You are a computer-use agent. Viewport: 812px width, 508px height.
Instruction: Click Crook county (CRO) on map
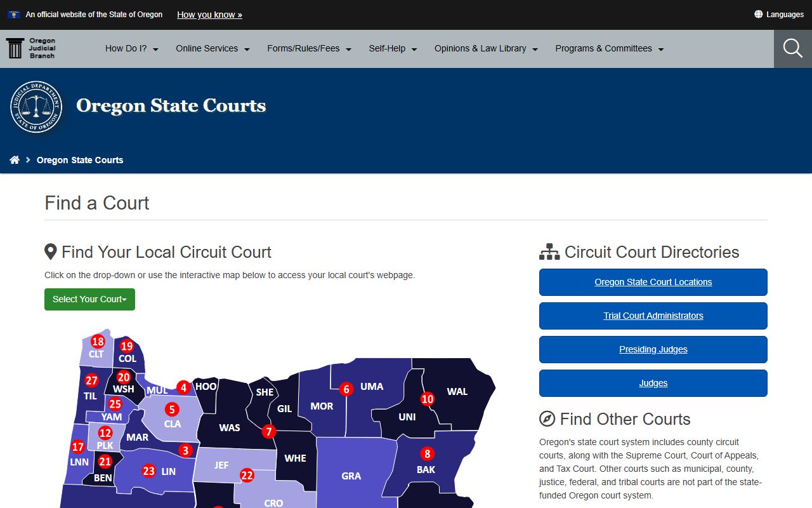pyautogui.click(x=273, y=502)
